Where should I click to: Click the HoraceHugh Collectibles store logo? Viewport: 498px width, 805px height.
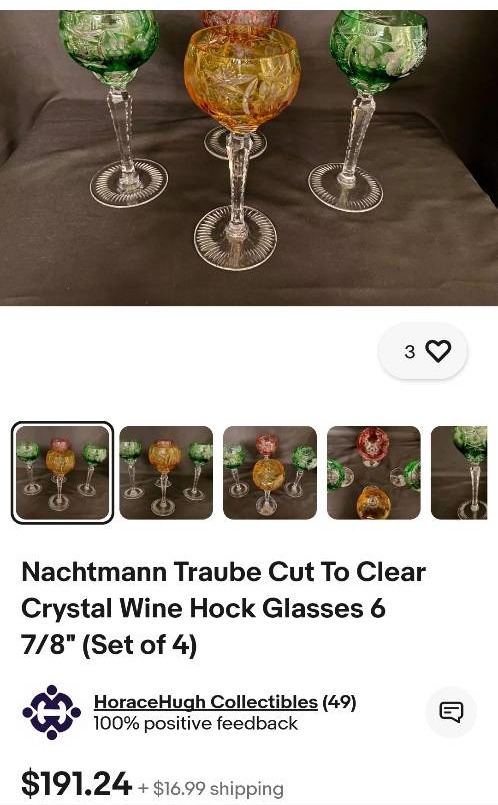point(51,712)
